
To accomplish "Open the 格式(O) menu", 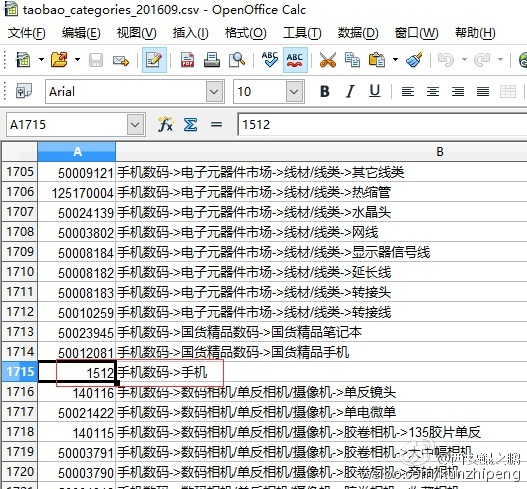I will click(246, 33).
